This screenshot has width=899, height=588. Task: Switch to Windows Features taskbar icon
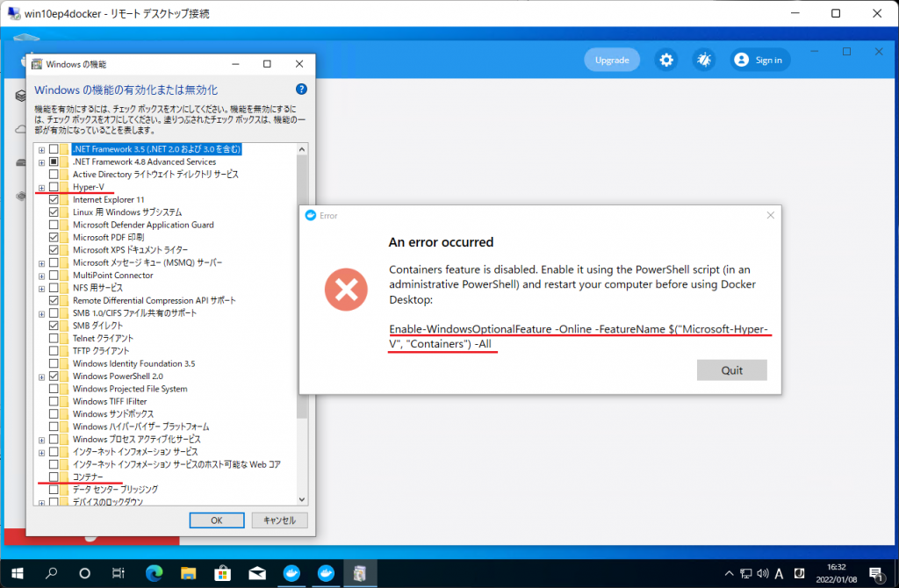[359, 573]
